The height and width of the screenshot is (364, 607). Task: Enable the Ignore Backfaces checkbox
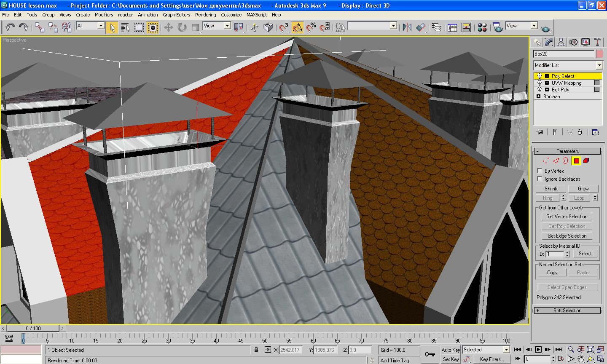point(540,179)
